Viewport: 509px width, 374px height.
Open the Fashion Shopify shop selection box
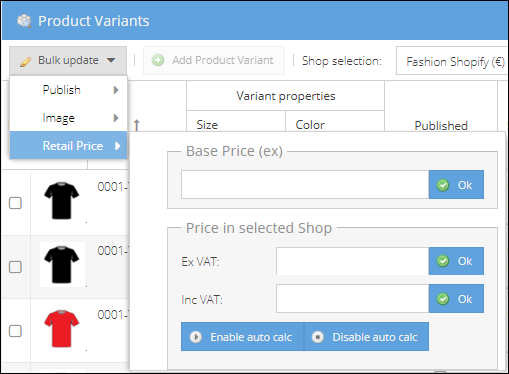[452, 61]
